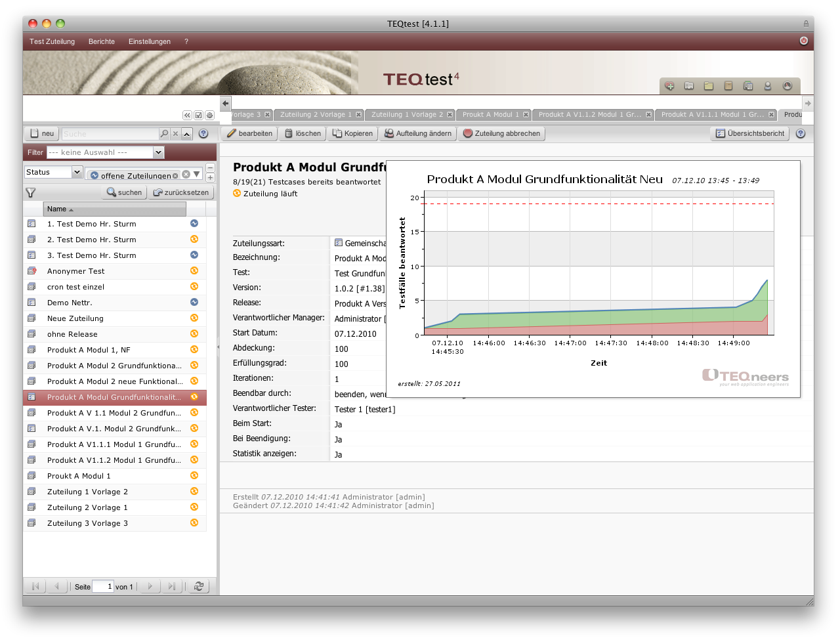The image size is (840, 642).
Task: Collapse the search options with the up chevron
Action: click(x=187, y=133)
